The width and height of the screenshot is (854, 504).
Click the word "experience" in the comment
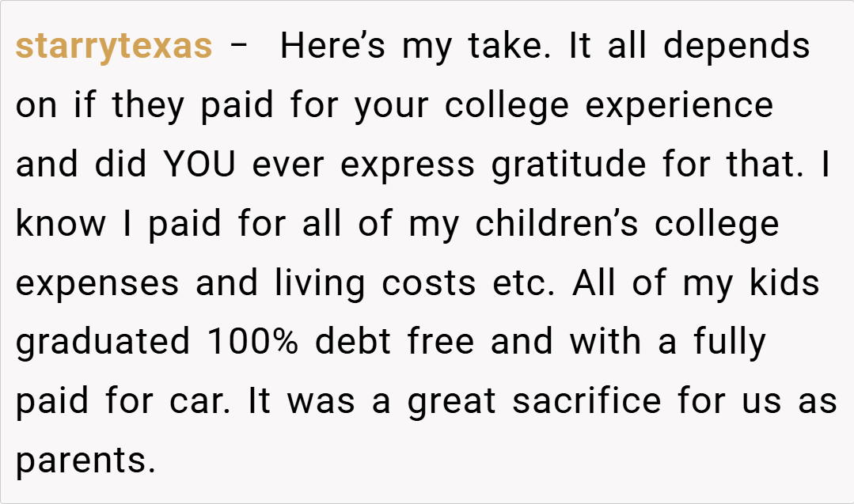(679, 106)
